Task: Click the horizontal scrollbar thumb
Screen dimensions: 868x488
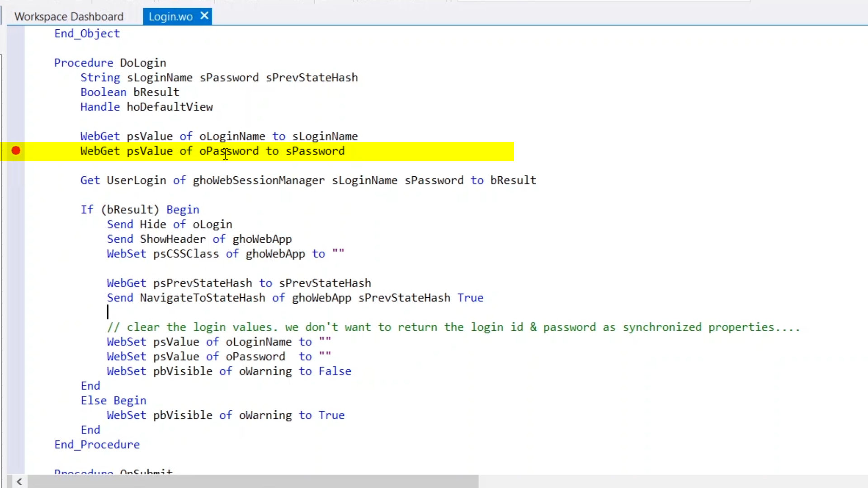Action: tap(253, 482)
